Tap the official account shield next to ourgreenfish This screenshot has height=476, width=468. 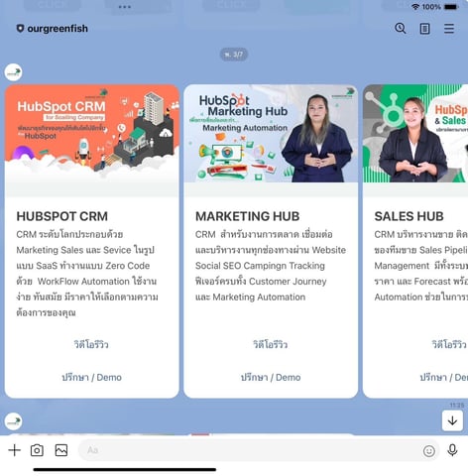coord(20,29)
